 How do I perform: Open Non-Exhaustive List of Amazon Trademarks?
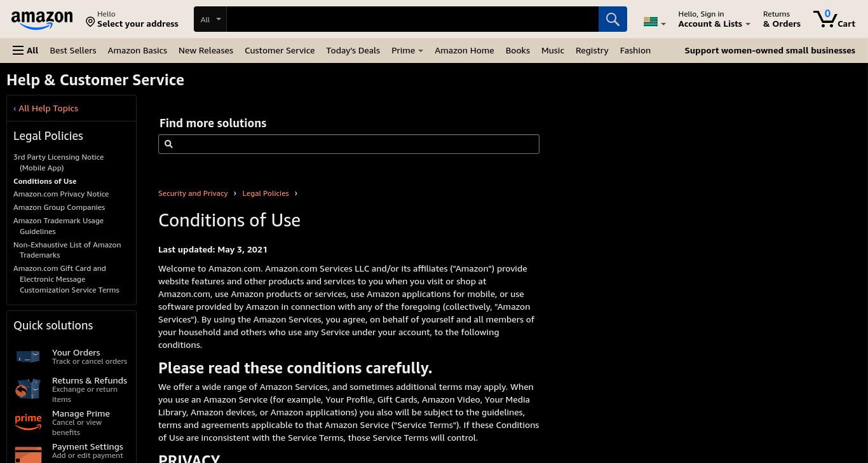pyautogui.click(x=67, y=250)
